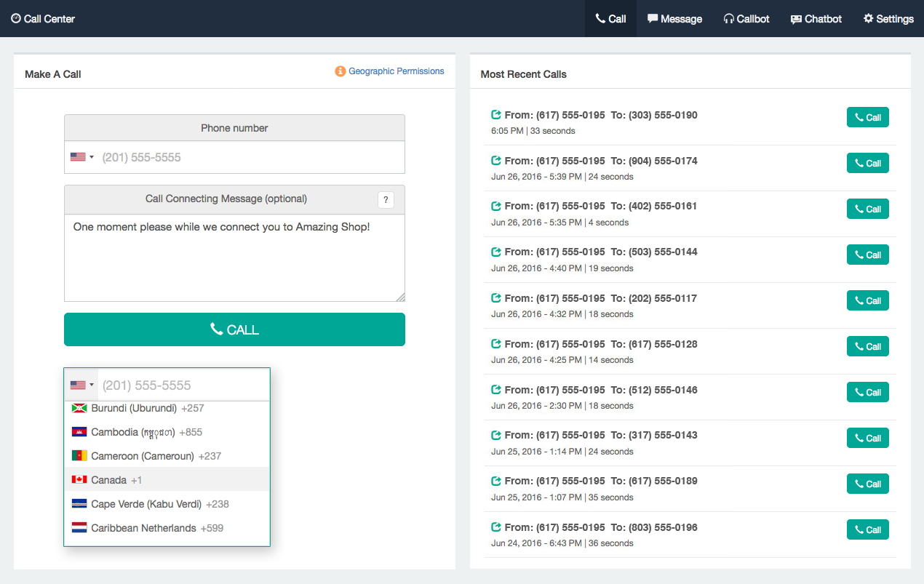The image size is (924, 584).
Task: Click the info icon beside Geographic Permissions
Action: 340,71
